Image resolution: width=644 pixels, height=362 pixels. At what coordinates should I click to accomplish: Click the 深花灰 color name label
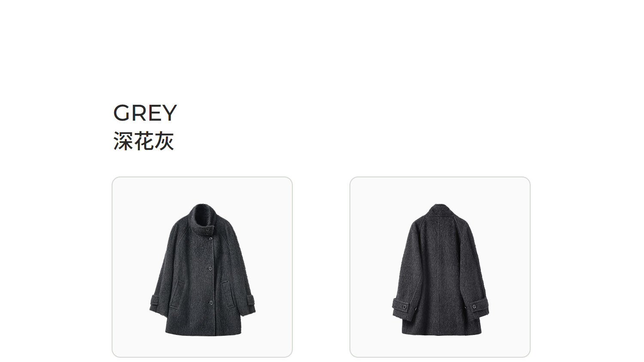pyautogui.click(x=143, y=141)
